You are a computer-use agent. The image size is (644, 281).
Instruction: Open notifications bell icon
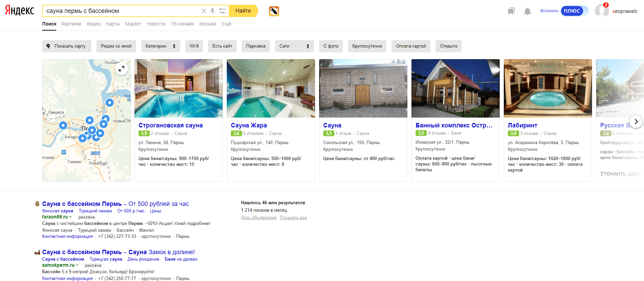coord(527,11)
